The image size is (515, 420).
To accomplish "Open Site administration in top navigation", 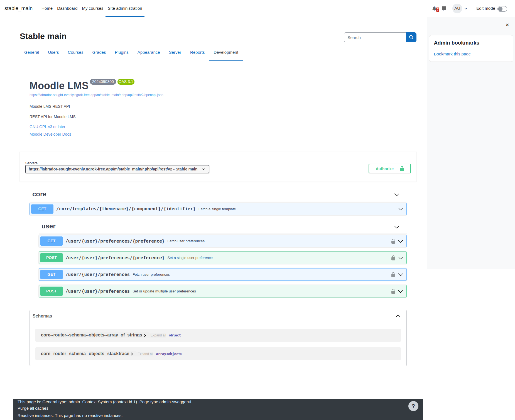I will tap(125, 8).
